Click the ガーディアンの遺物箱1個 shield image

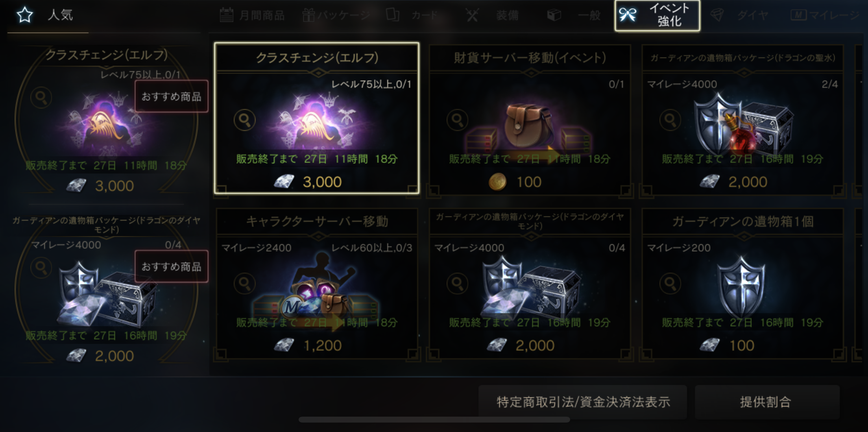point(742,285)
